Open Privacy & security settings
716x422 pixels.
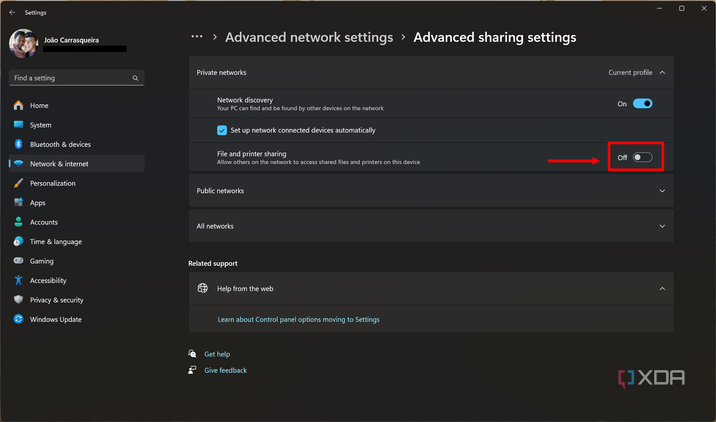[x=77, y=300]
